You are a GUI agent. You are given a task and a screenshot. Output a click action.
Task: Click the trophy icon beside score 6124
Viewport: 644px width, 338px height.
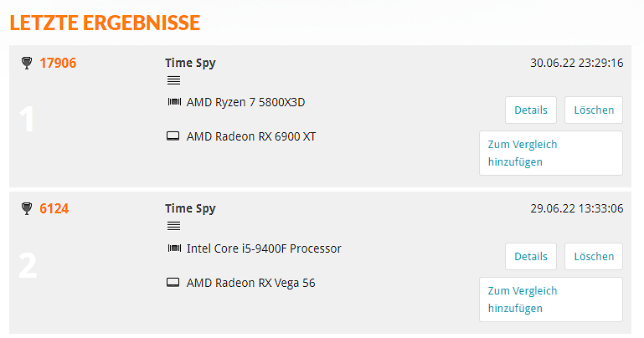coord(25,209)
